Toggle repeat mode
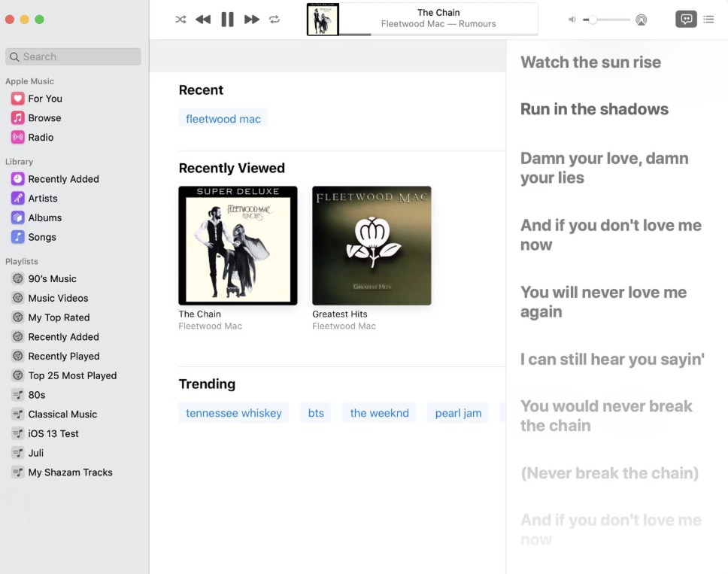The height and width of the screenshot is (574, 728). point(275,20)
